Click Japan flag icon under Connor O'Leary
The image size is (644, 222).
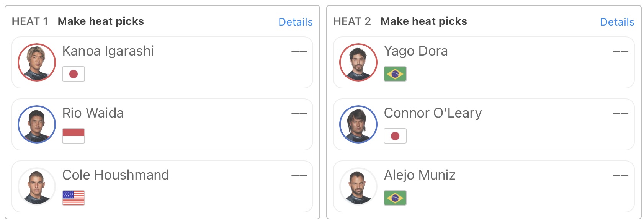tap(395, 136)
